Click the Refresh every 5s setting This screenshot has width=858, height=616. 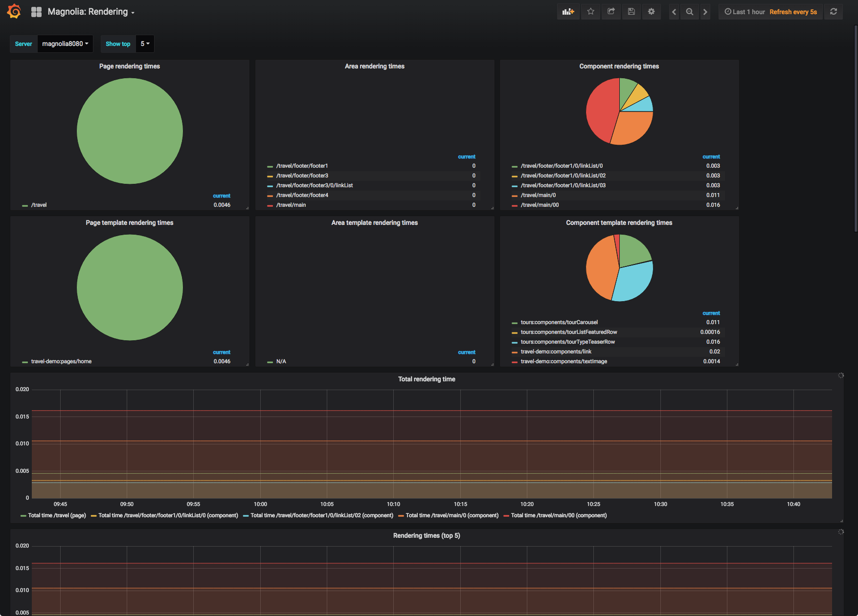[x=793, y=11]
